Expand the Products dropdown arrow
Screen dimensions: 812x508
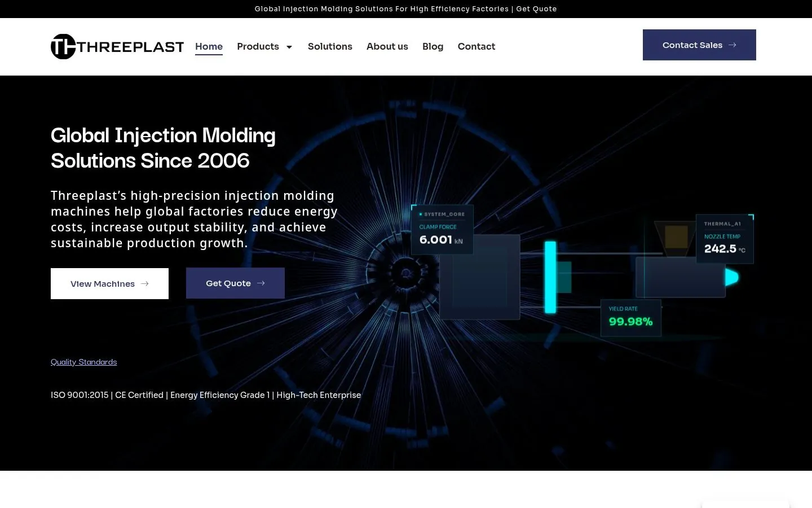coord(289,47)
